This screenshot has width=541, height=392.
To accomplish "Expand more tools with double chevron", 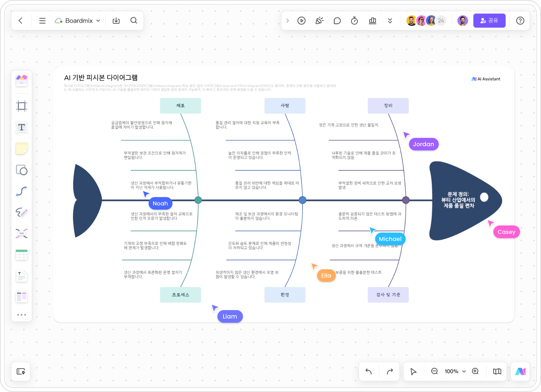I will pos(390,21).
